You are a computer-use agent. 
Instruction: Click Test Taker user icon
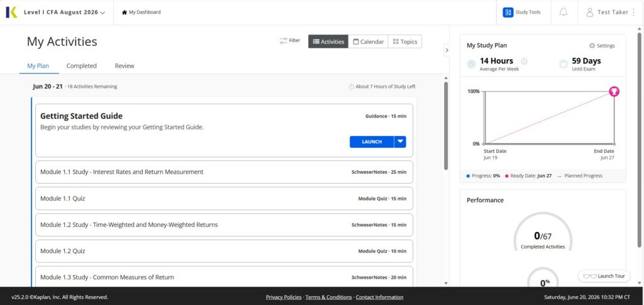[590, 13]
